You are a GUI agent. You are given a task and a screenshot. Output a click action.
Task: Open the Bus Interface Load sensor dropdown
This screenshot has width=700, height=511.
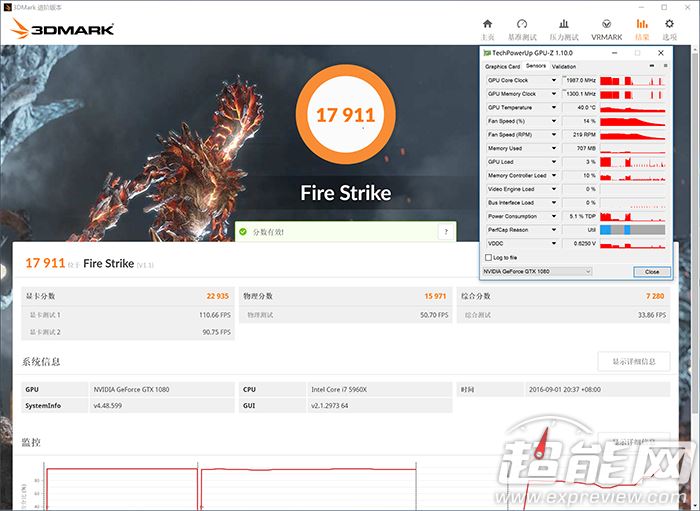coord(554,203)
